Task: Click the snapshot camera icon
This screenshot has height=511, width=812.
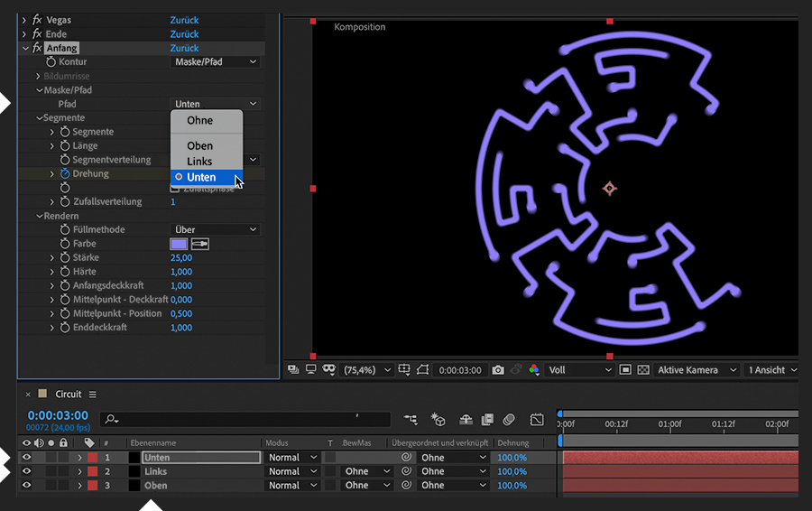Action: click(x=498, y=370)
